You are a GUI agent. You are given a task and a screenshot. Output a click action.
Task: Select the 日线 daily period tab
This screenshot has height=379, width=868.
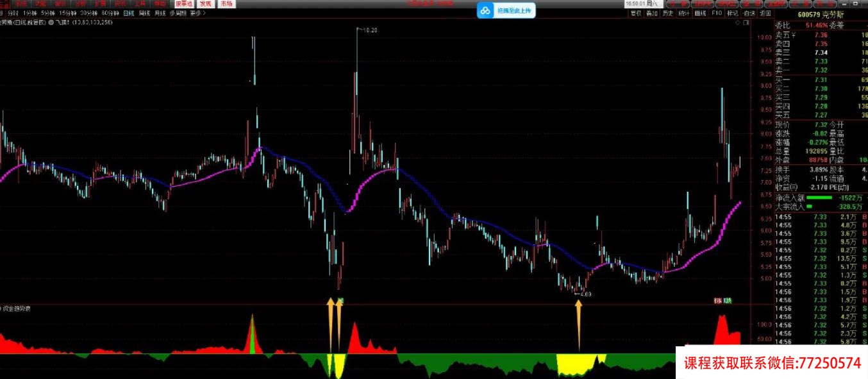coord(129,13)
